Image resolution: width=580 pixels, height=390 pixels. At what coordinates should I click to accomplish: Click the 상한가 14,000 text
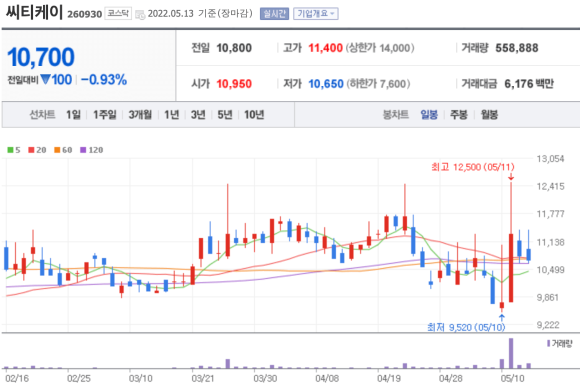tap(380, 48)
